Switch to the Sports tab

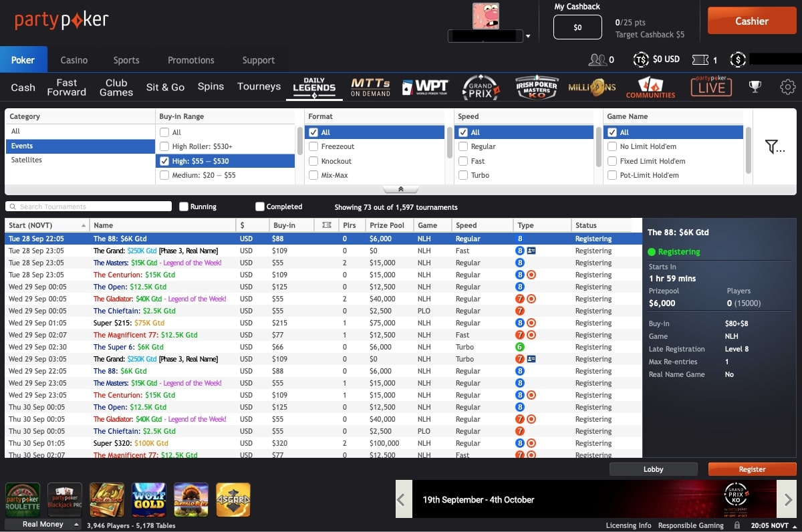coord(126,59)
